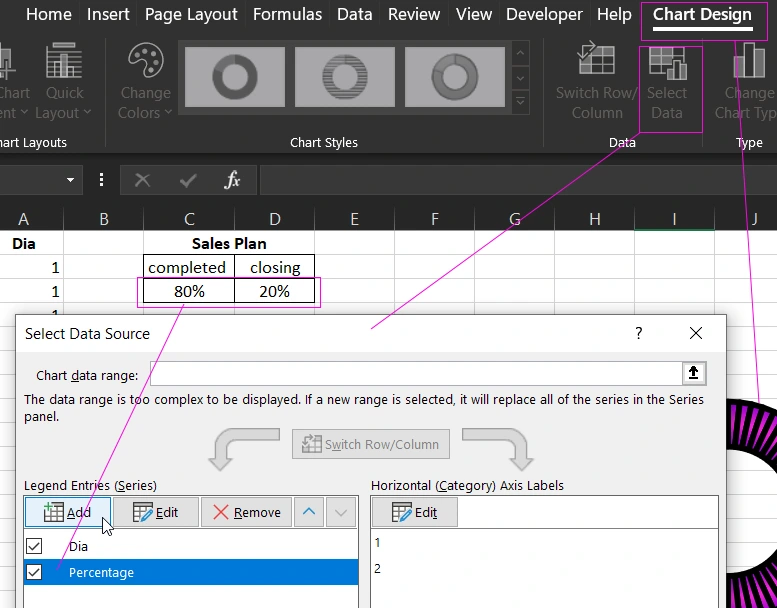Screen dimensions: 777x608
Task: Click the collapse dialog range selector arrow
Action: [x=694, y=373]
